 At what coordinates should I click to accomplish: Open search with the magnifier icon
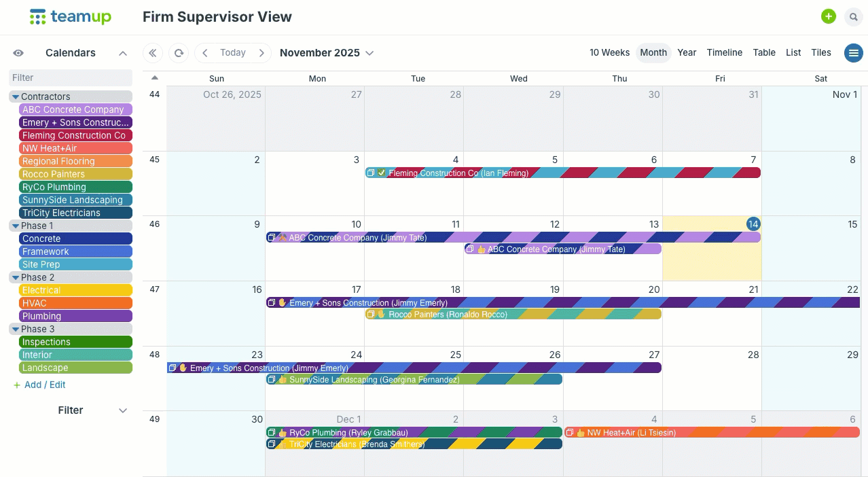point(853,16)
